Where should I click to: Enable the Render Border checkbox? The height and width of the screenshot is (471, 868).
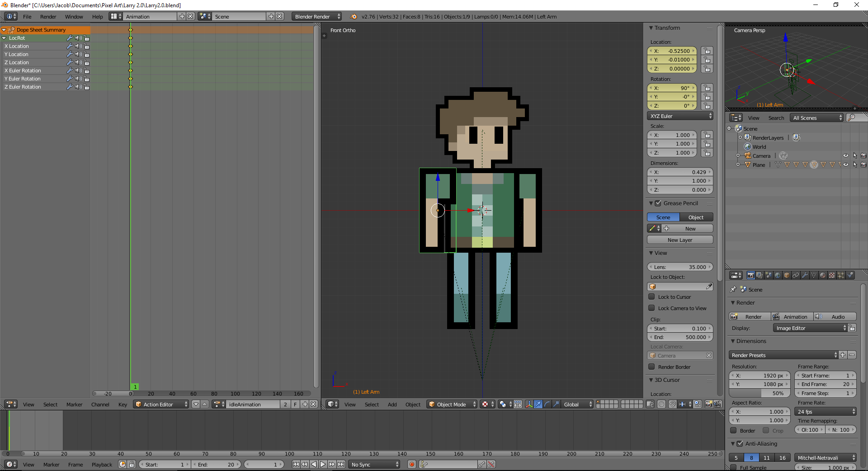(x=651, y=367)
